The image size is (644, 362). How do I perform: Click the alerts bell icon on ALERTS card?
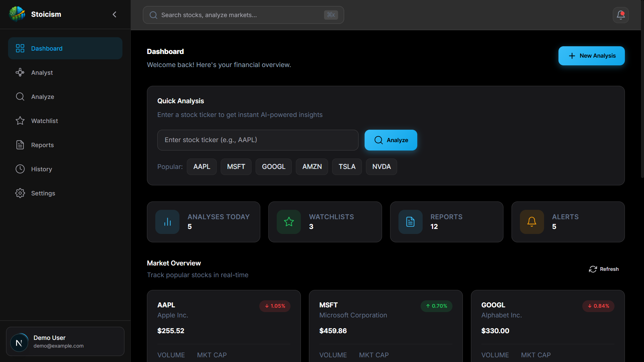coord(532,222)
